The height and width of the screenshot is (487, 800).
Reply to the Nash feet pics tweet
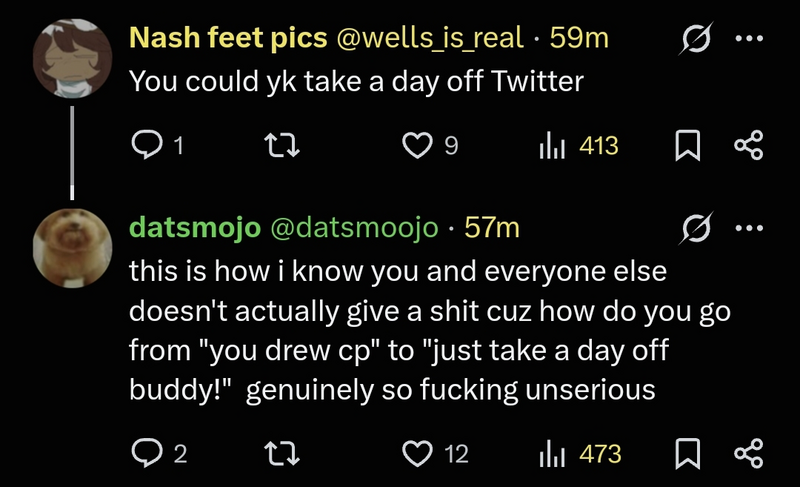(x=146, y=146)
